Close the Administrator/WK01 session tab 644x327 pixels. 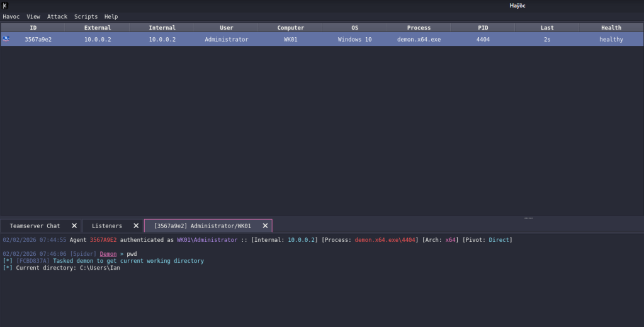click(265, 226)
